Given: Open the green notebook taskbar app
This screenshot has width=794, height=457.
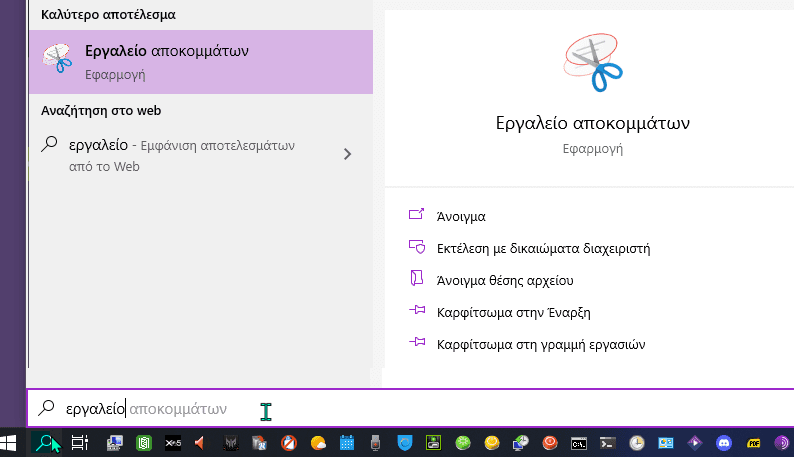Looking at the screenshot, I should click(144, 443).
